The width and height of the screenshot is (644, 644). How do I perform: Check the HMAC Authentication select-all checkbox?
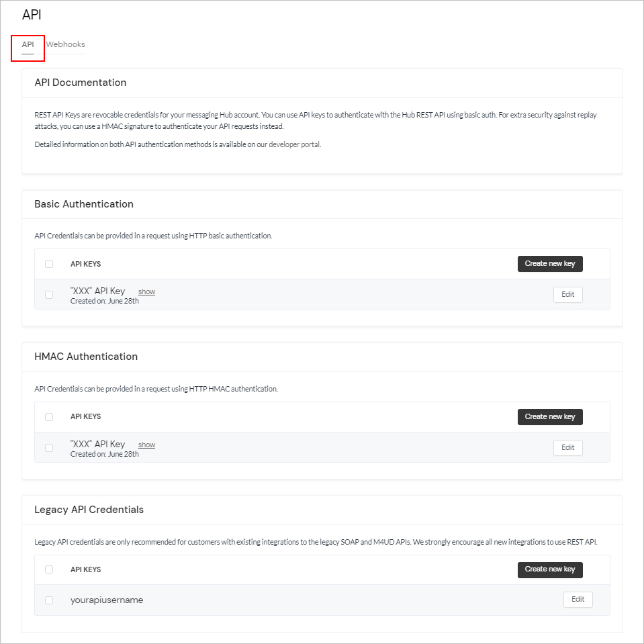pyautogui.click(x=48, y=416)
